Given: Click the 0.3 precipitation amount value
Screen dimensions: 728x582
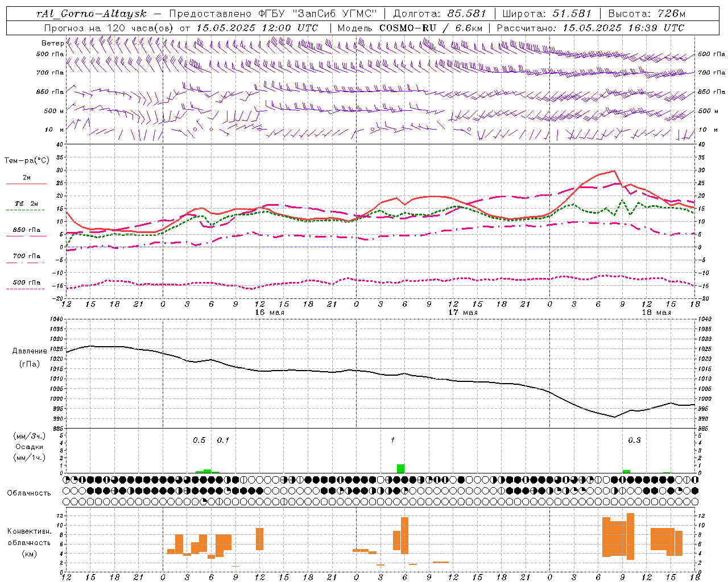Looking at the screenshot, I should (634, 440).
